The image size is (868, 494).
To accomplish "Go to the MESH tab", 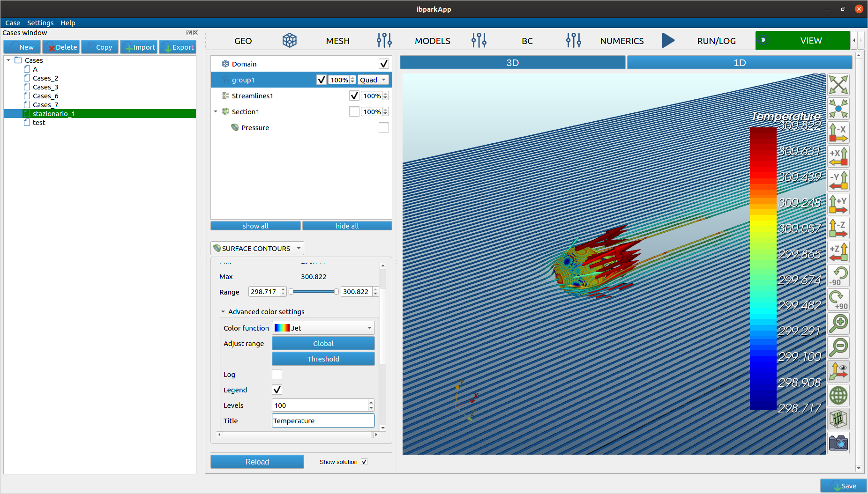I will (x=338, y=41).
